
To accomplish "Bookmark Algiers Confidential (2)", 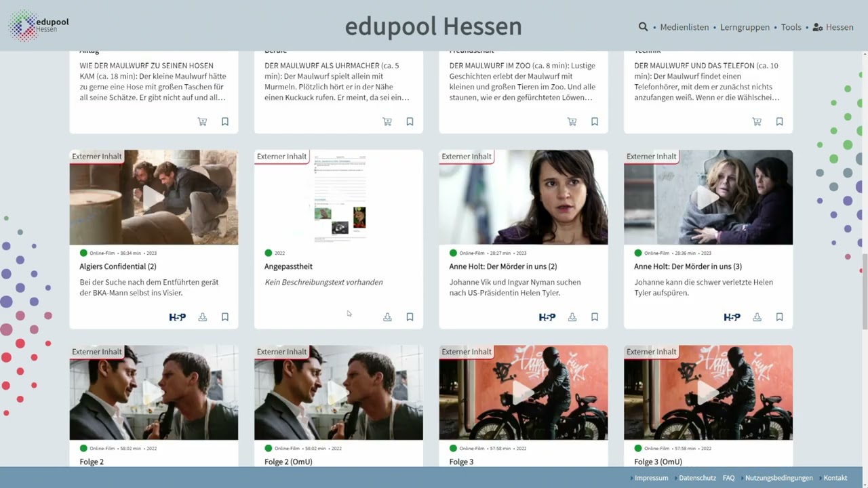I will pos(225,317).
